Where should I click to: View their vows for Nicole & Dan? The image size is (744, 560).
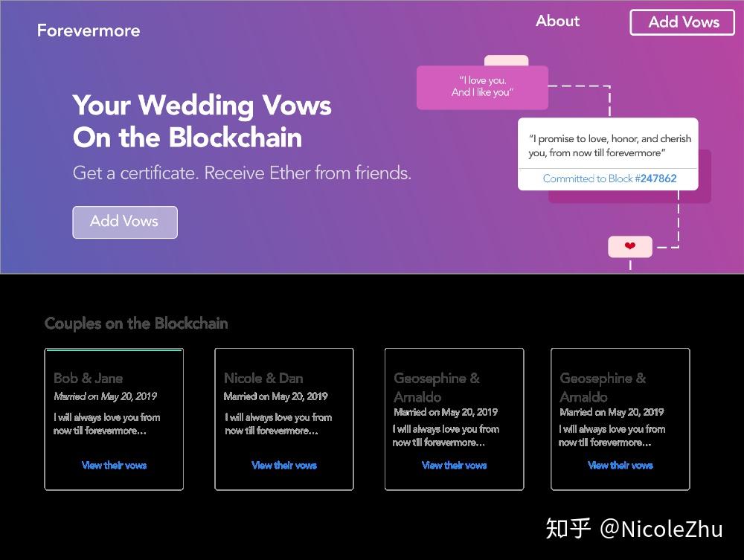point(284,466)
